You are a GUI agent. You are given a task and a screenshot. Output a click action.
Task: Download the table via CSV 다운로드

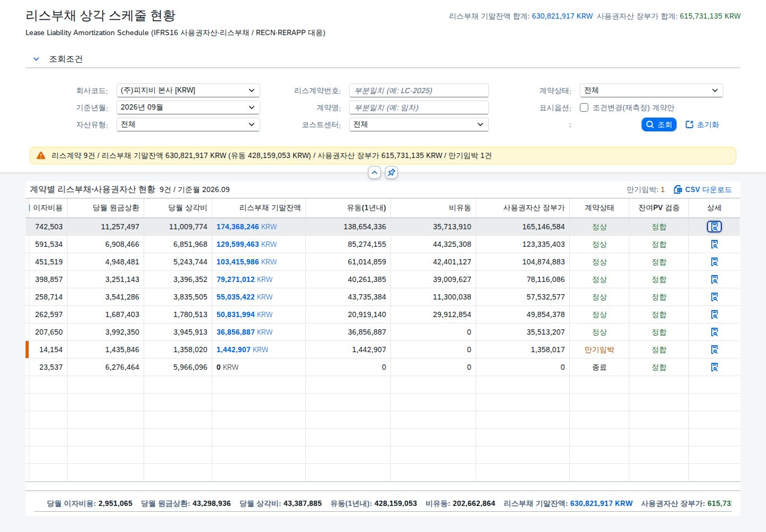click(x=703, y=189)
